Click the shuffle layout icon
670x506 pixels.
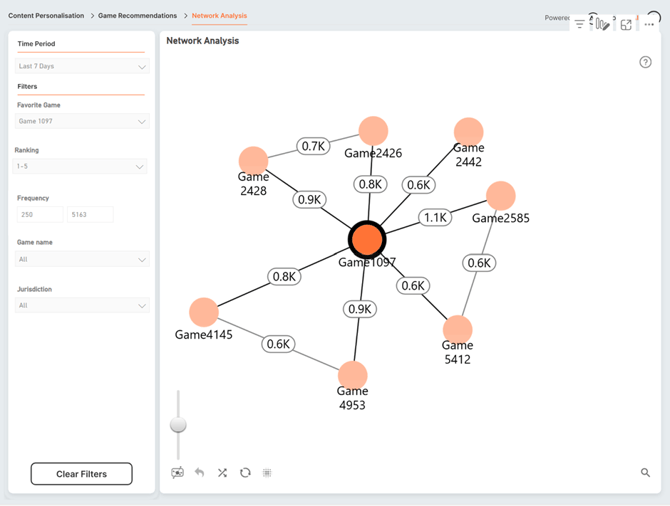(x=222, y=473)
